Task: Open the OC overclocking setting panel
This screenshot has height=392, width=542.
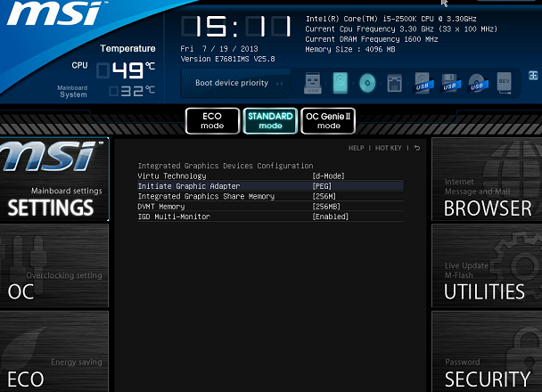Action: coord(53,265)
